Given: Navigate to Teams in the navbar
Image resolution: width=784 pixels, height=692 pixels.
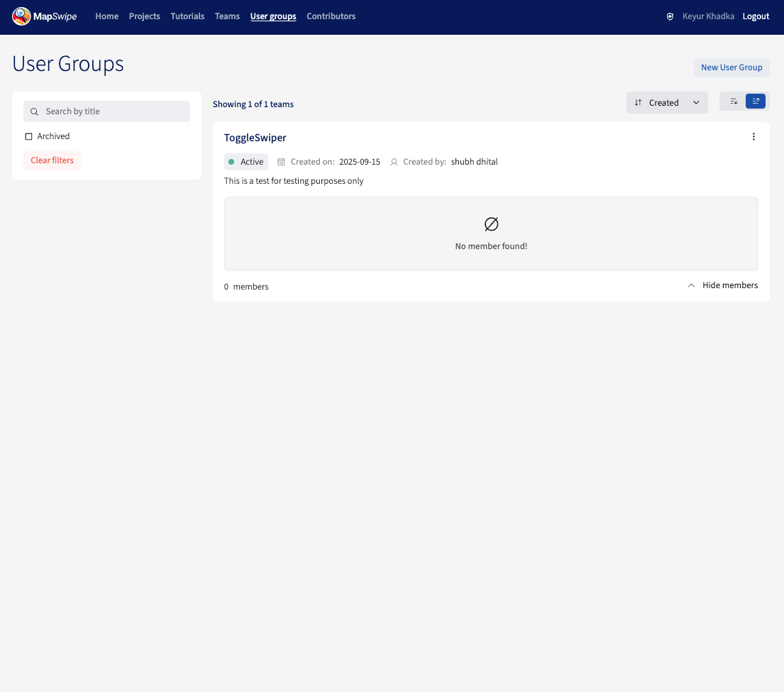Looking at the screenshot, I should coord(227,16).
